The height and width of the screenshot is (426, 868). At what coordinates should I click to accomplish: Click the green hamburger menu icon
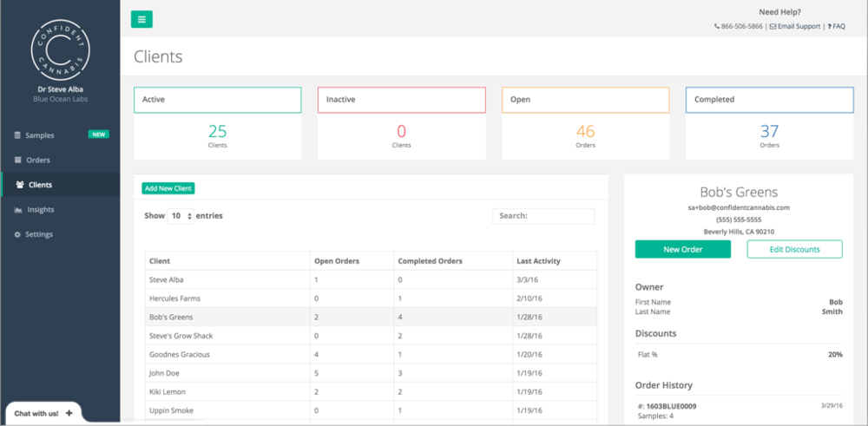141,19
